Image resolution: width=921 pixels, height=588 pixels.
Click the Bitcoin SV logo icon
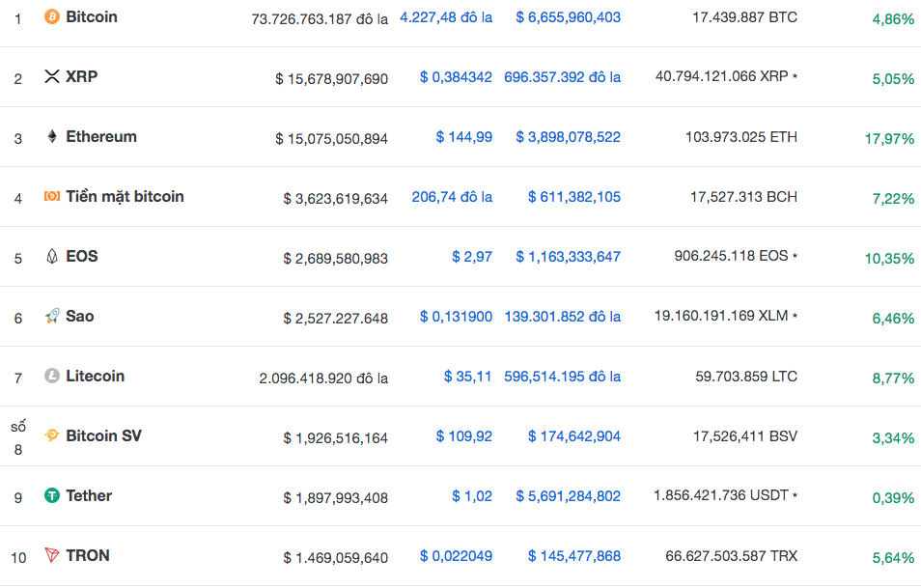[52, 435]
